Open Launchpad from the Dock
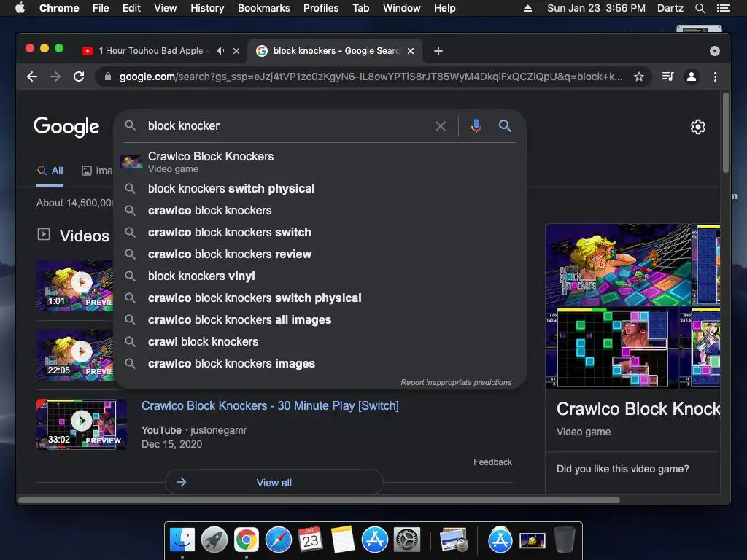 (x=214, y=540)
